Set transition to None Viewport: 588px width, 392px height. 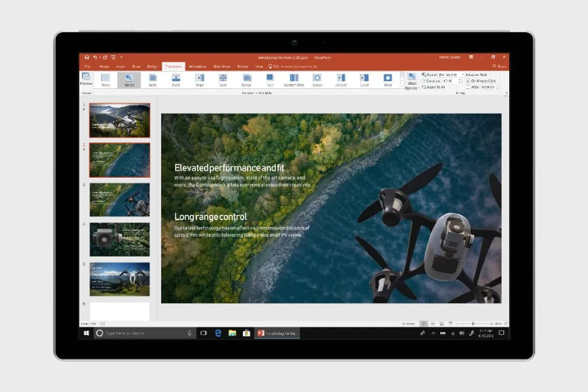point(106,81)
